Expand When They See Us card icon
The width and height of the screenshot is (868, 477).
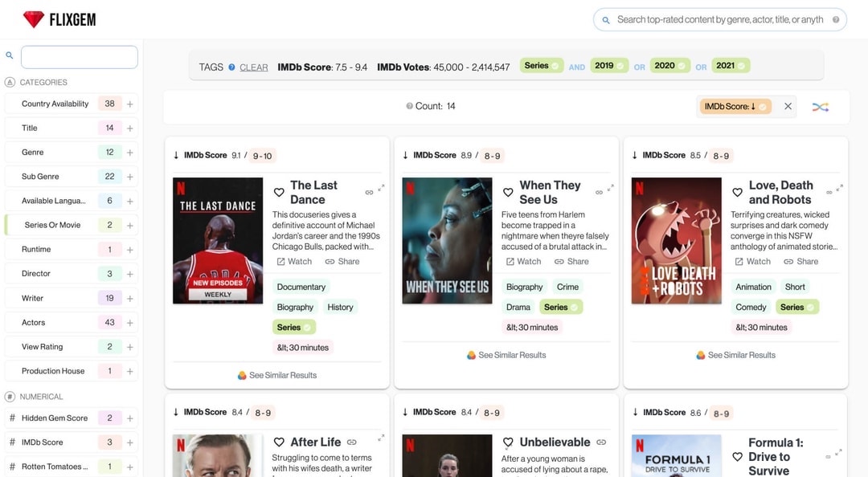(611, 188)
